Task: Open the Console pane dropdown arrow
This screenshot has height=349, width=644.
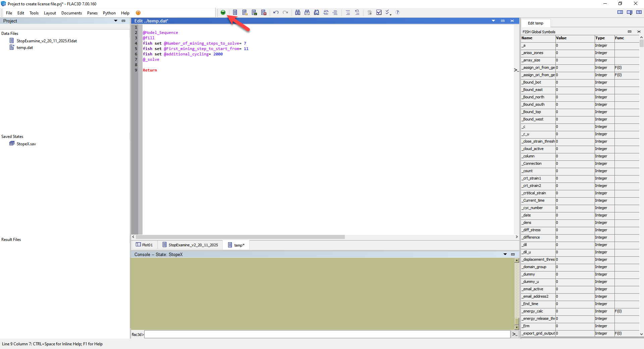Action: (505, 254)
